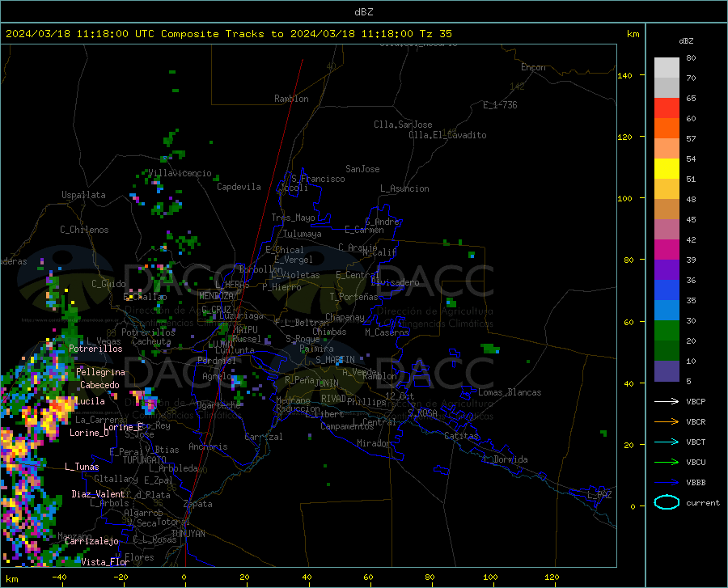Click the cyan VBCT arrow legend icon
The image size is (728, 588).
click(667, 442)
